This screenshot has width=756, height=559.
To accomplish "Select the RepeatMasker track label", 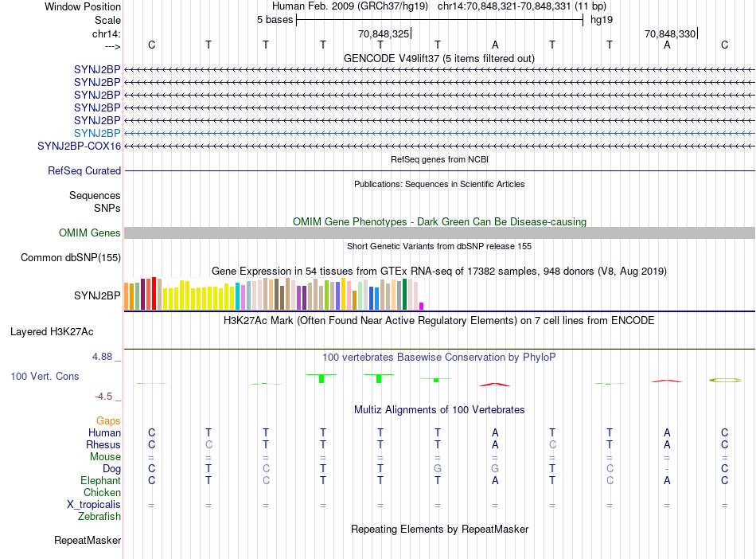I will (88, 540).
